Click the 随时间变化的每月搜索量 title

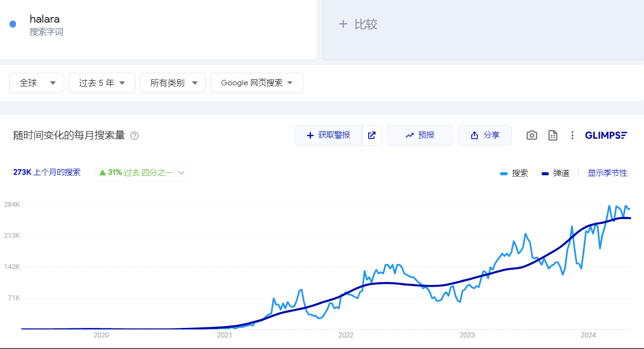(69, 136)
